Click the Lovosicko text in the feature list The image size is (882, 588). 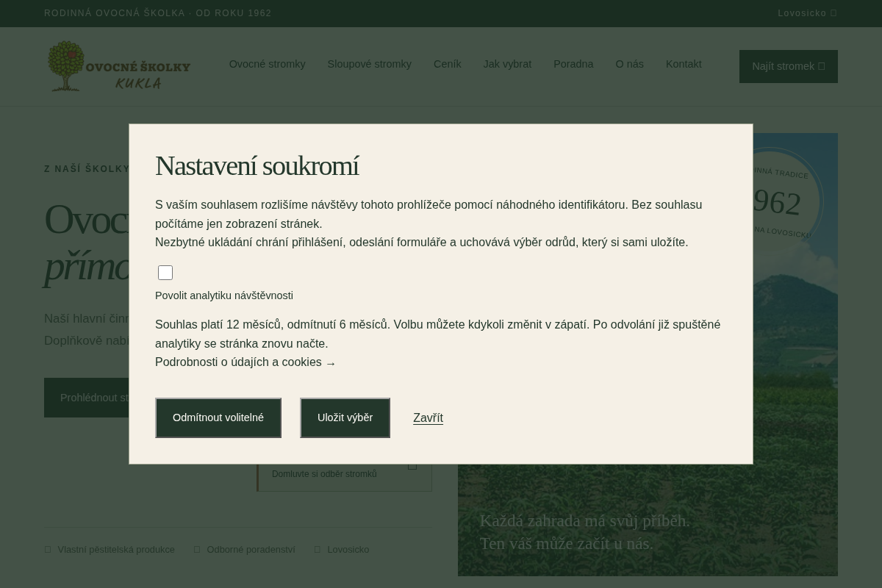pyautogui.click(x=348, y=549)
